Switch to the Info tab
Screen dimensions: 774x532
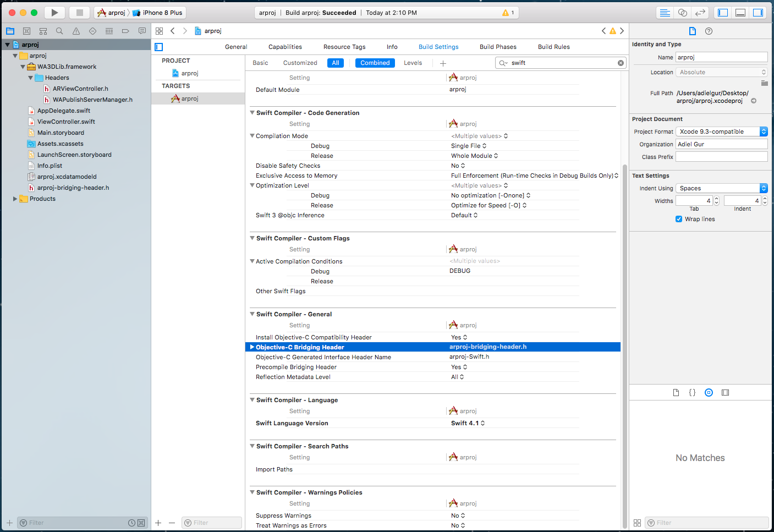pyautogui.click(x=392, y=47)
